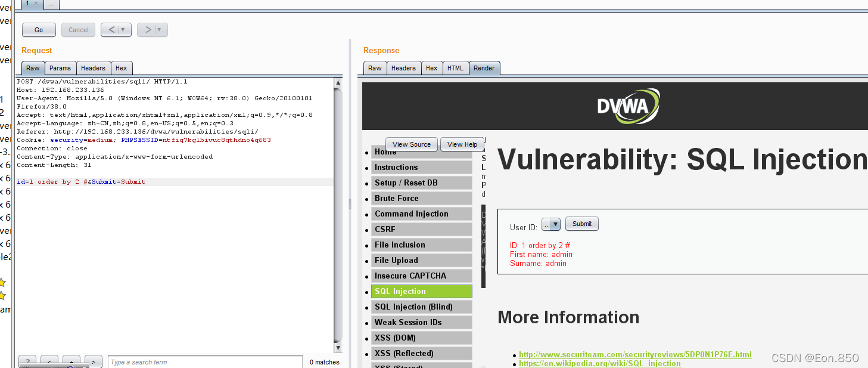Close Repeater tab 1 with its x
This screenshot has height=368, width=868.
point(36,4)
